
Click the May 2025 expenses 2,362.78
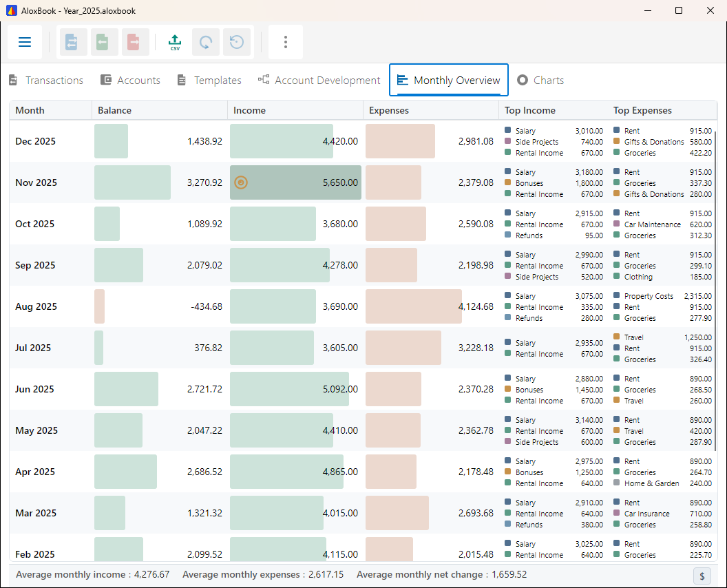pyautogui.click(x=476, y=430)
